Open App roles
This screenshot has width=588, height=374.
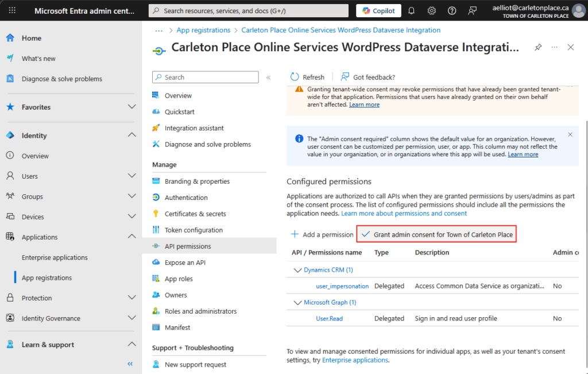point(179,279)
